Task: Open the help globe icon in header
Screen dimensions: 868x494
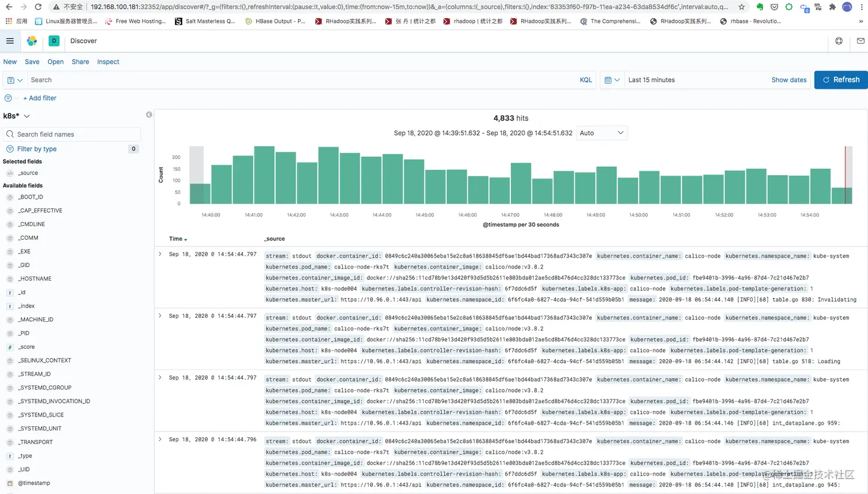Action: coord(839,41)
